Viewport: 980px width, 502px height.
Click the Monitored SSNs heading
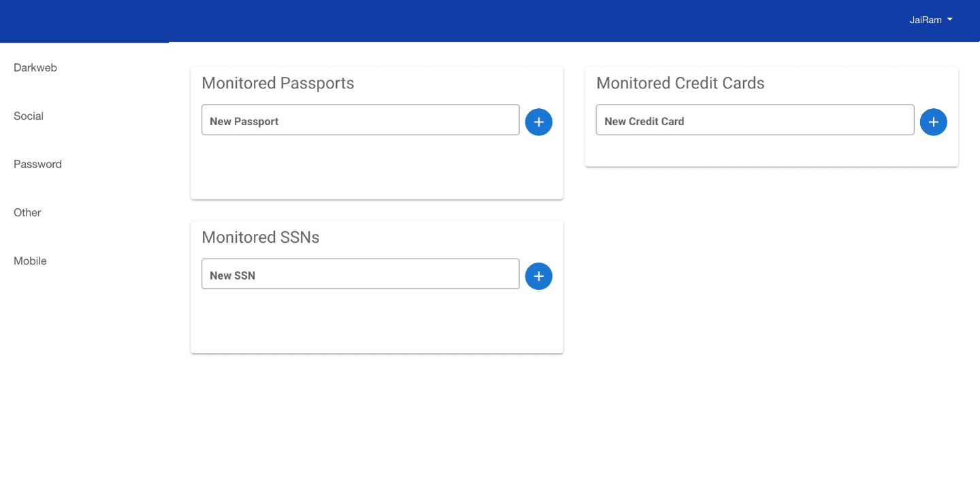coord(261,237)
